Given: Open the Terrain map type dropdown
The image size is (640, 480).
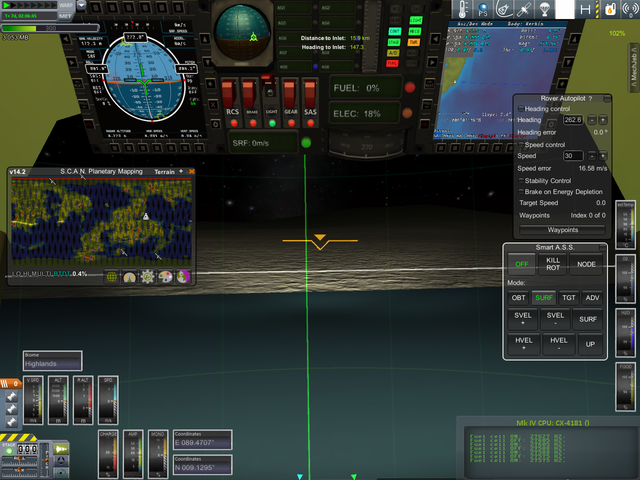Looking at the screenshot, I should pyautogui.click(x=164, y=172).
